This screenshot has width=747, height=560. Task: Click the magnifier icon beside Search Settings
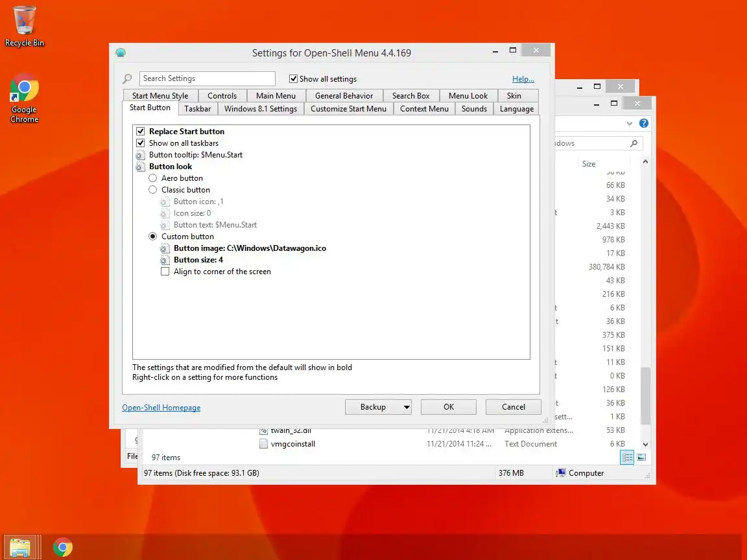[127, 78]
